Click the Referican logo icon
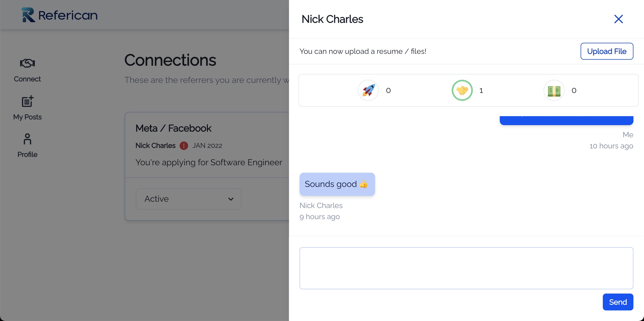 pos(28,15)
